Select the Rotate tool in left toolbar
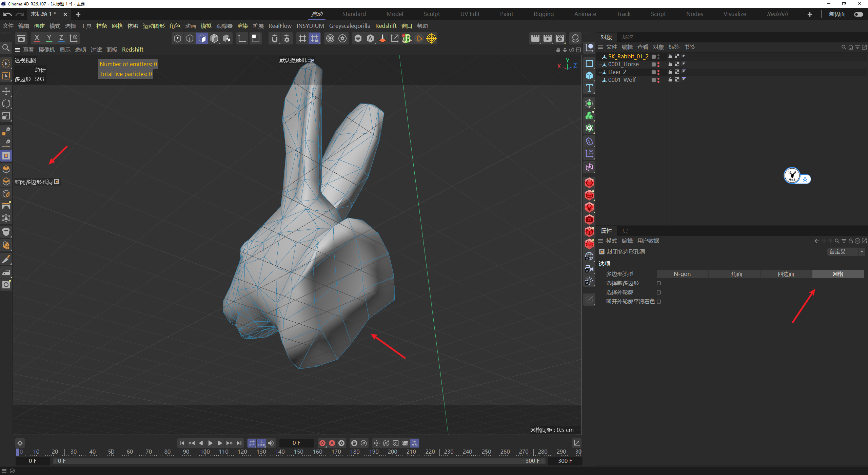Image resolution: width=868 pixels, height=475 pixels. (x=6, y=103)
